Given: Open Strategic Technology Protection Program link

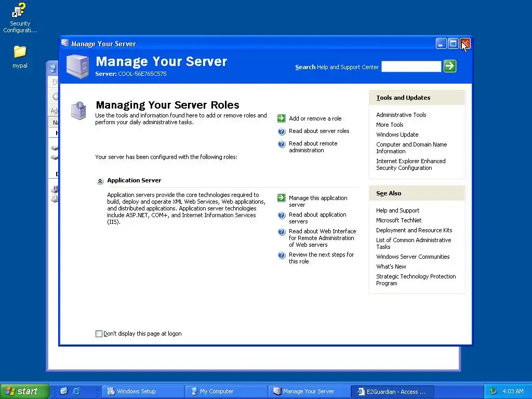Looking at the screenshot, I should [x=416, y=280].
